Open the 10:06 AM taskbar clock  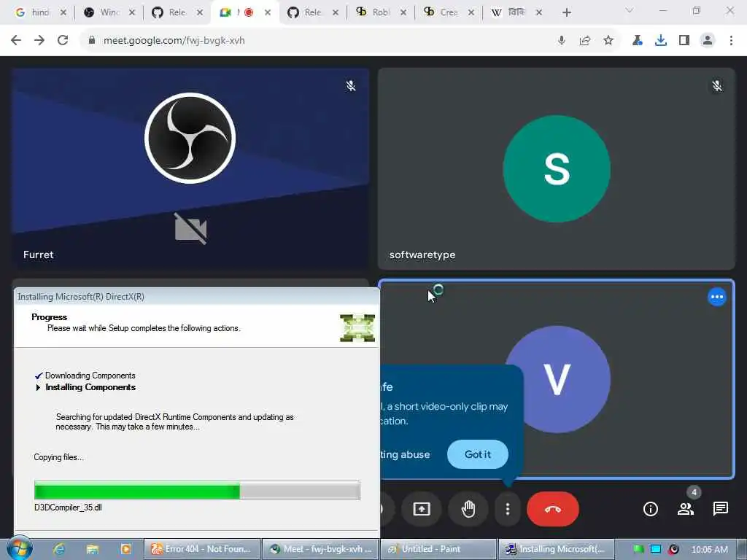(709, 549)
